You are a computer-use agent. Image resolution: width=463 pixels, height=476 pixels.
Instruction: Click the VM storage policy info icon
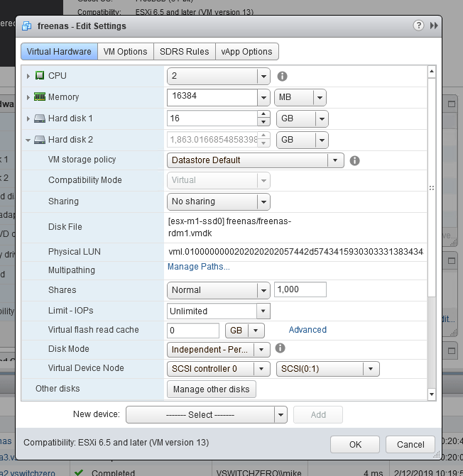coord(354,160)
